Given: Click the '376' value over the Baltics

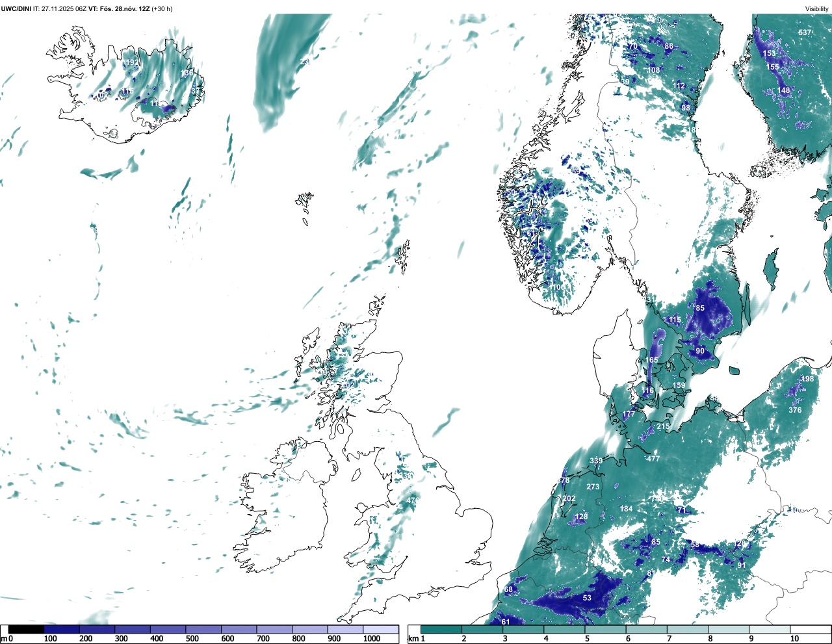Looking at the screenshot, I should [795, 410].
